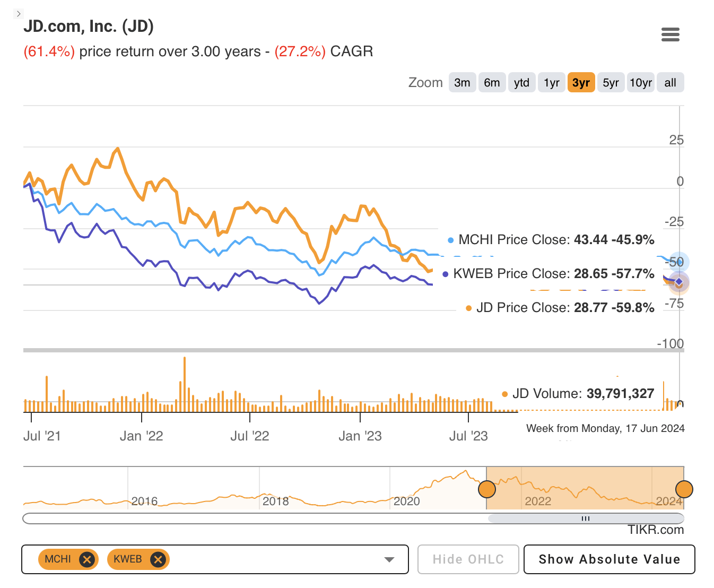Click the purple KWEB legend dot
714x588 pixels.
coord(445,274)
